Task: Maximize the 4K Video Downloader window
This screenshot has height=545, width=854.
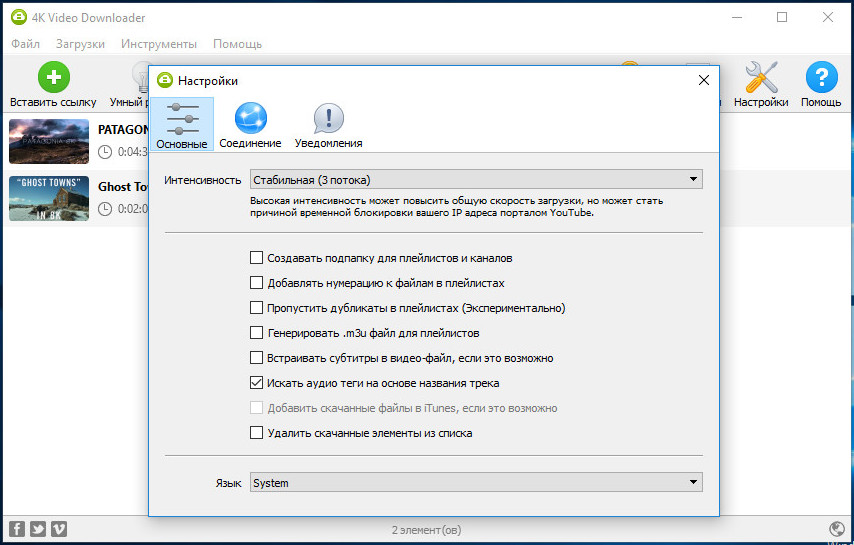Action: [782, 17]
